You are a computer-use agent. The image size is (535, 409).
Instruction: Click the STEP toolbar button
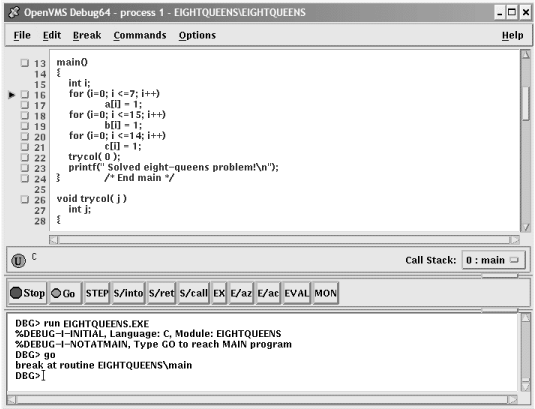(x=97, y=293)
